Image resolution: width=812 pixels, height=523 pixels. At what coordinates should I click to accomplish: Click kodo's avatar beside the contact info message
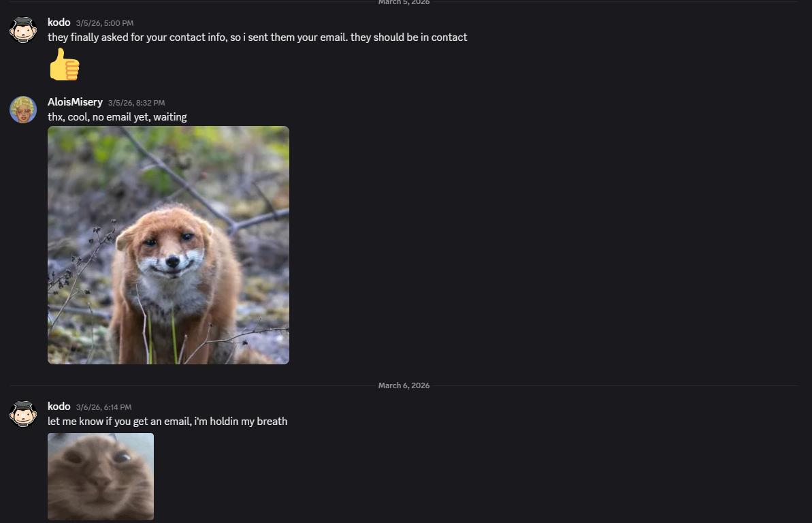click(x=23, y=30)
